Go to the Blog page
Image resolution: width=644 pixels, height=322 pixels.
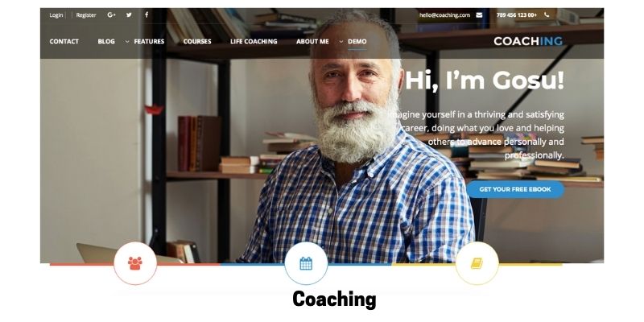(x=106, y=42)
